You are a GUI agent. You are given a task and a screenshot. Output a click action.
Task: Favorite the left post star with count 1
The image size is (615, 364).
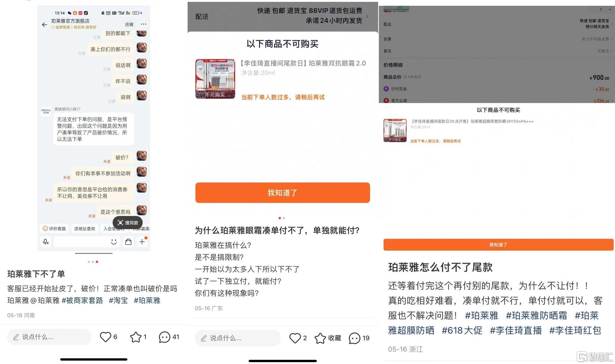tap(135, 337)
